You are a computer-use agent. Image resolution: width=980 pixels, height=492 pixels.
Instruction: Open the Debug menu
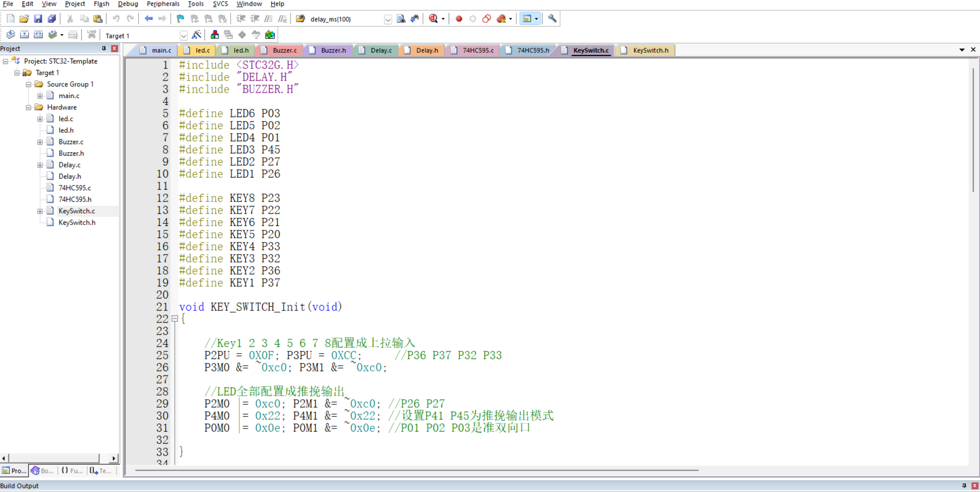point(128,4)
